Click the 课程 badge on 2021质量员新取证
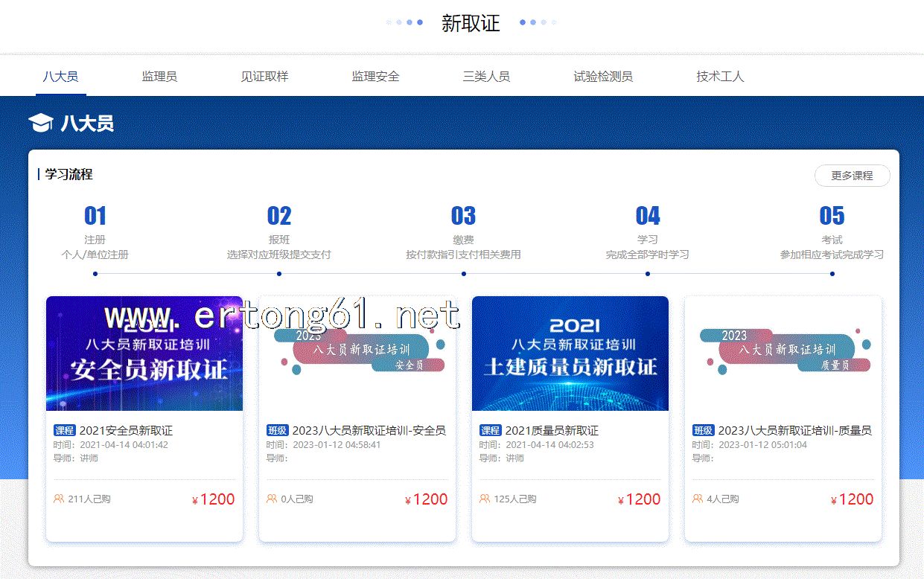The image size is (924, 579). pyautogui.click(x=491, y=430)
